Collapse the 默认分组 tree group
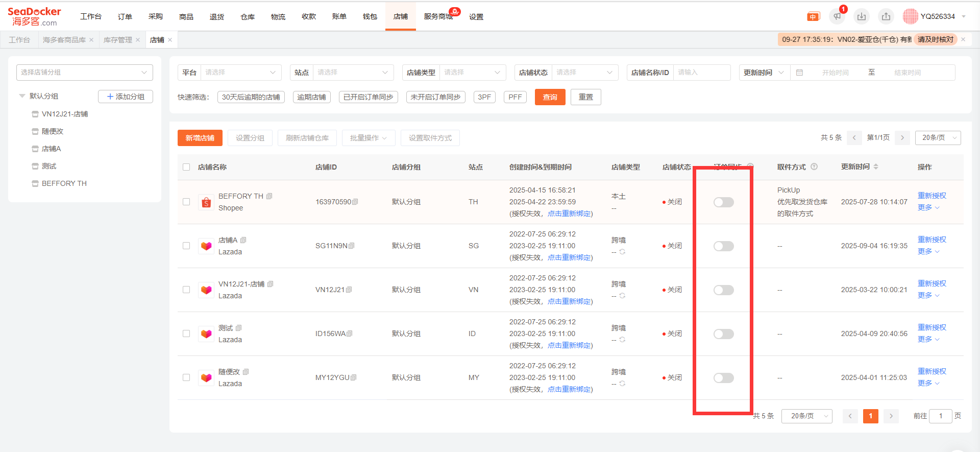The width and height of the screenshot is (980, 452). [x=22, y=96]
